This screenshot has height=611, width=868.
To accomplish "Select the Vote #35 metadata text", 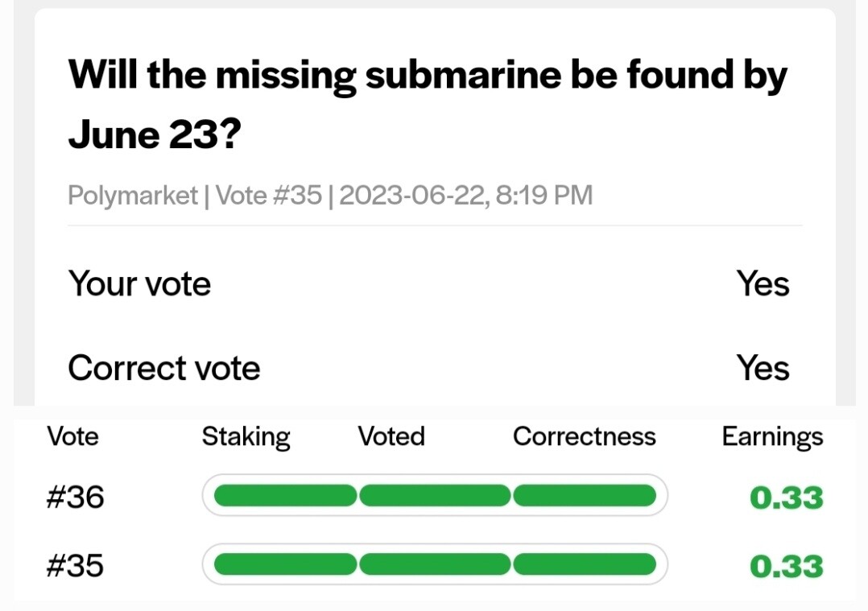I will [268, 195].
